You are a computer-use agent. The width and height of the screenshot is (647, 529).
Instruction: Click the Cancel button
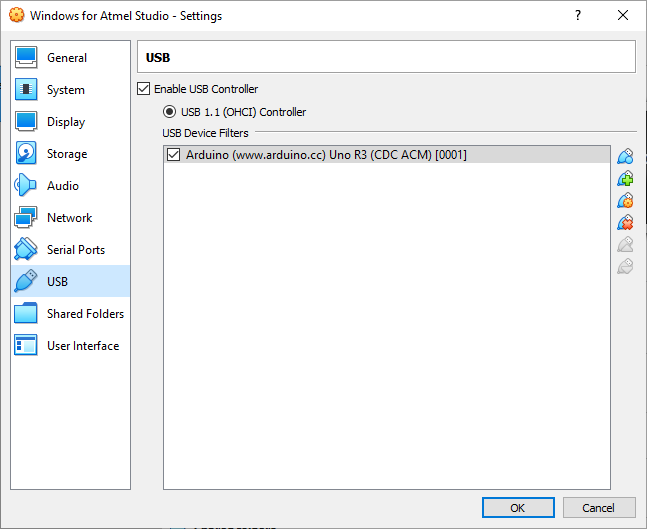(x=599, y=508)
